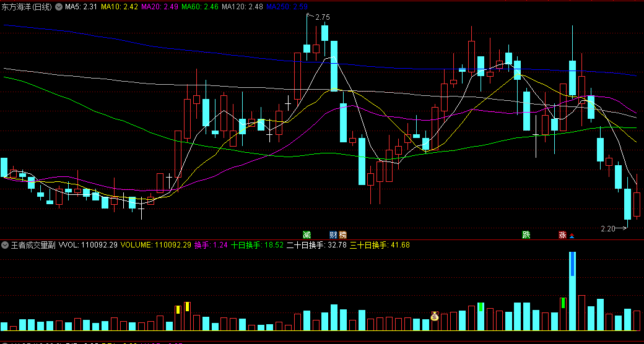
Task: Click the MA120: 2.48 legend label
Action: 242,7
